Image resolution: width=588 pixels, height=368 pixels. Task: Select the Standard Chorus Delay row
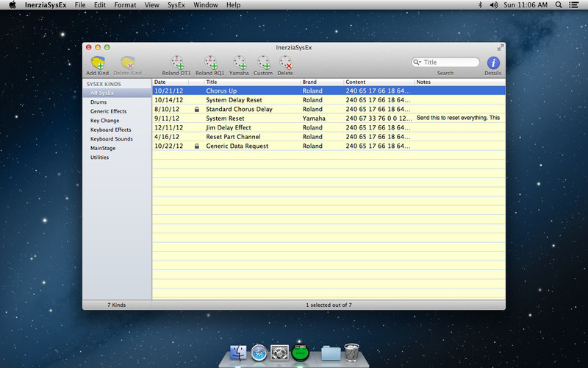(329, 109)
